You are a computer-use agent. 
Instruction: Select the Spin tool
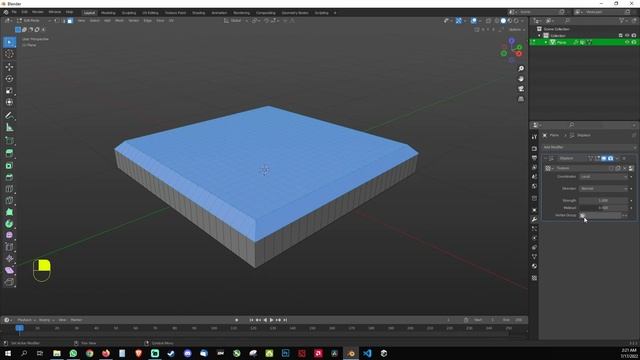click(x=9, y=224)
